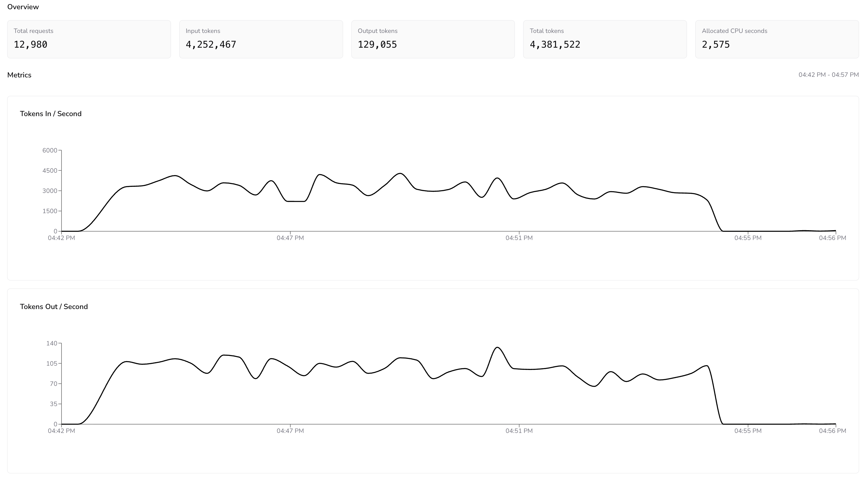Click the Tokens Out / Second chart title
Viewport: 868px width, 480px height.
pos(54,306)
